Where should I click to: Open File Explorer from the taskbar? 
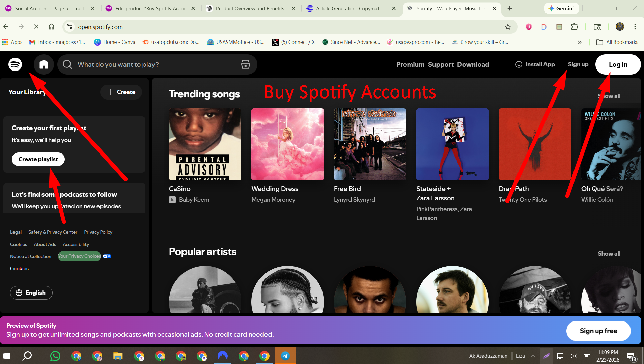[118, 356]
